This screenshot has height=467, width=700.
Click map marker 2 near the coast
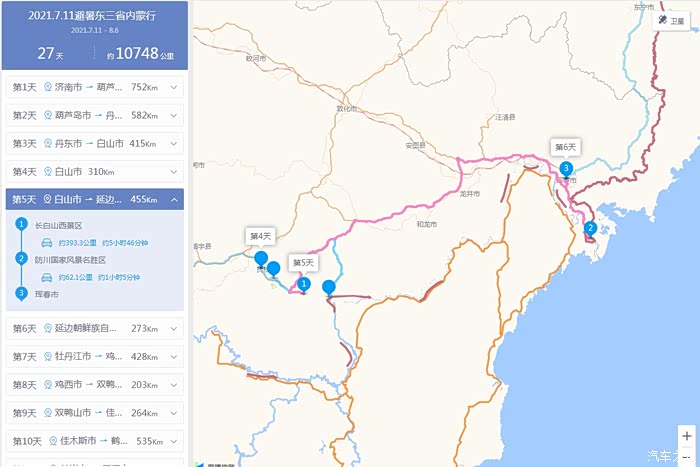point(590,228)
